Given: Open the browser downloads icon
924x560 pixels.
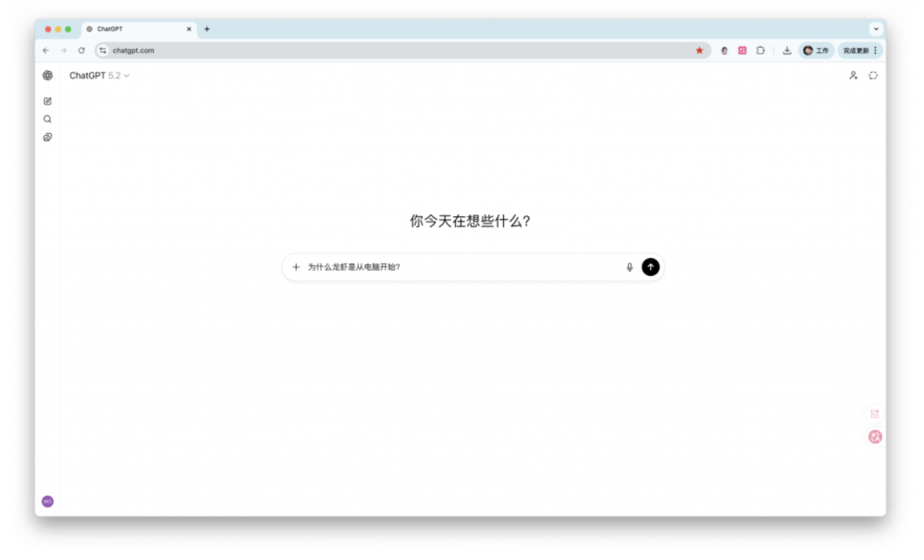Looking at the screenshot, I should point(787,50).
